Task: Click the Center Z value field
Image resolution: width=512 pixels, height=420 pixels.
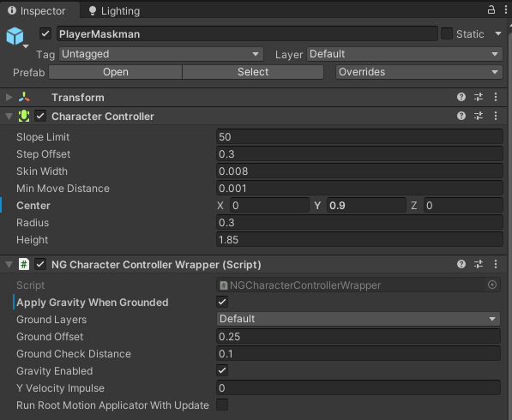Action: coord(463,205)
